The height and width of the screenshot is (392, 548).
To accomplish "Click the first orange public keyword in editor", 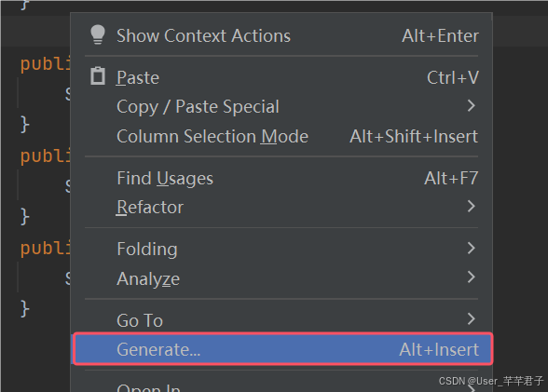I will pos(45,64).
